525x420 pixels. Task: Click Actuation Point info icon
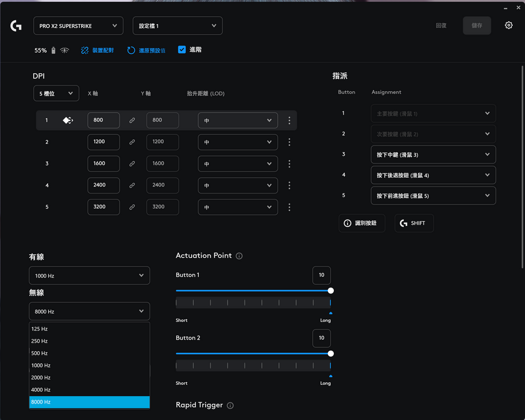(239, 256)
